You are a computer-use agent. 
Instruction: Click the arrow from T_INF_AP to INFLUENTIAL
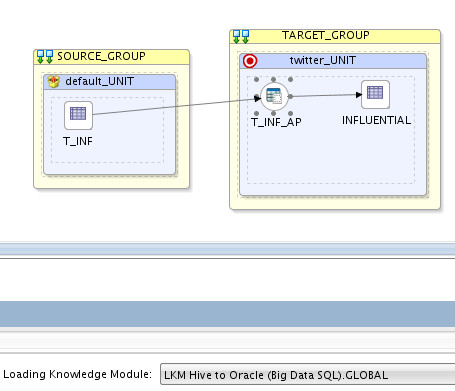(326, 96)
